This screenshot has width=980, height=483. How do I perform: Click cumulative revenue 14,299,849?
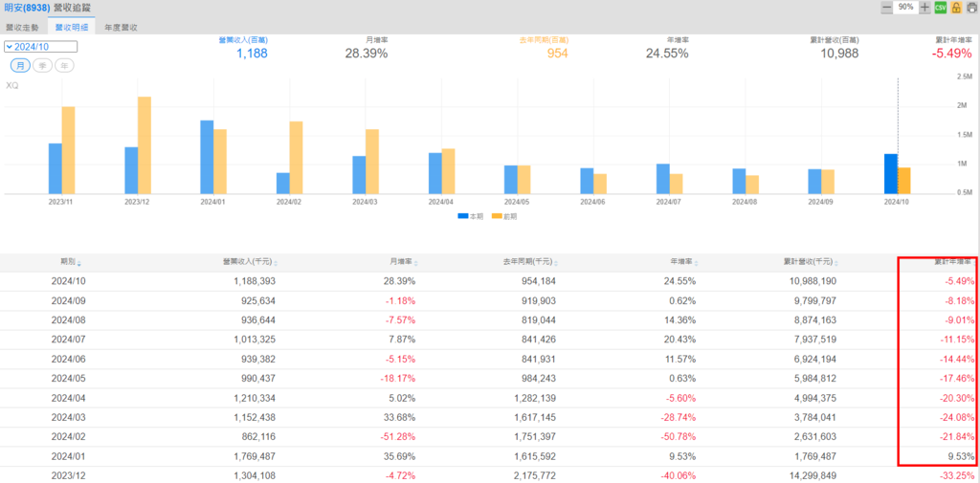point(813,475)
